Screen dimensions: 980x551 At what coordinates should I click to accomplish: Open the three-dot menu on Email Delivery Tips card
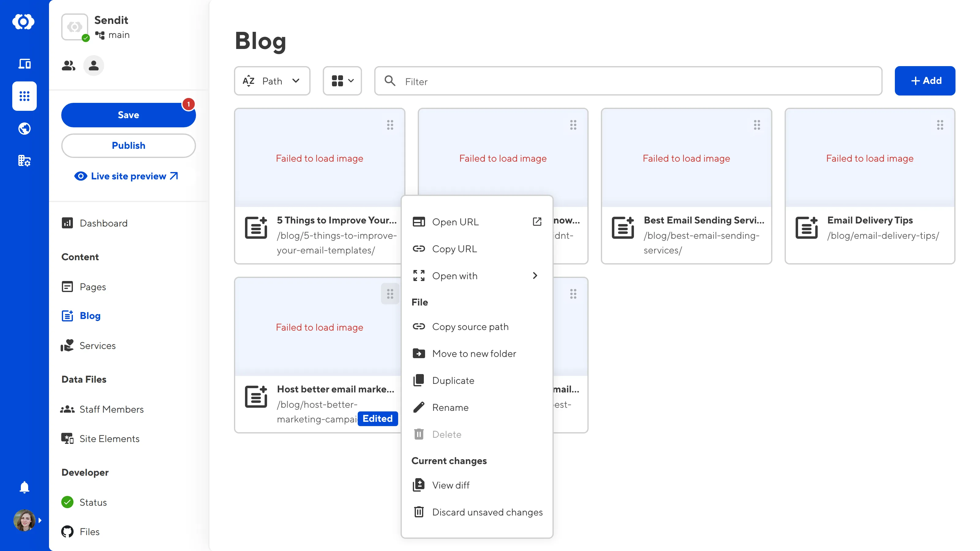(x=940, y=125)
